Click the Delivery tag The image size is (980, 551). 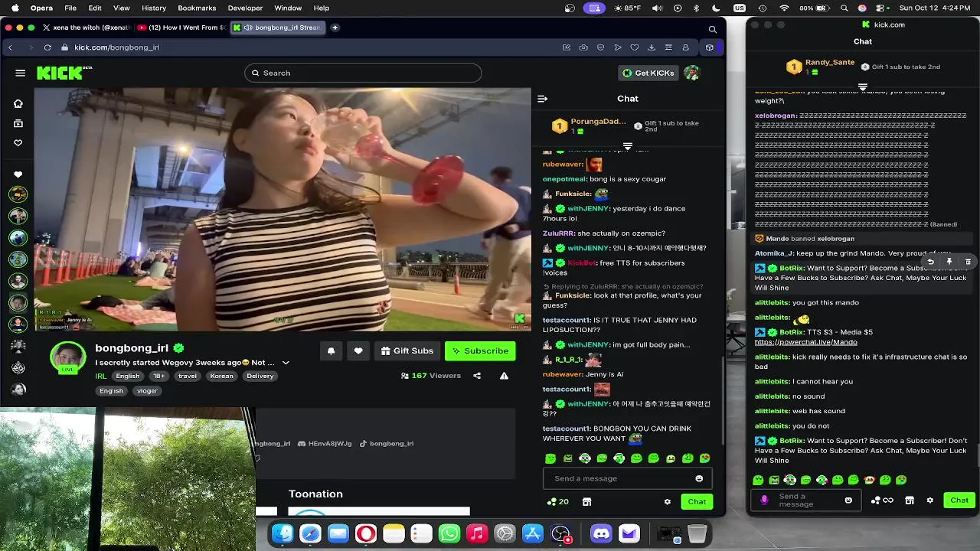[x=260, y=376]
